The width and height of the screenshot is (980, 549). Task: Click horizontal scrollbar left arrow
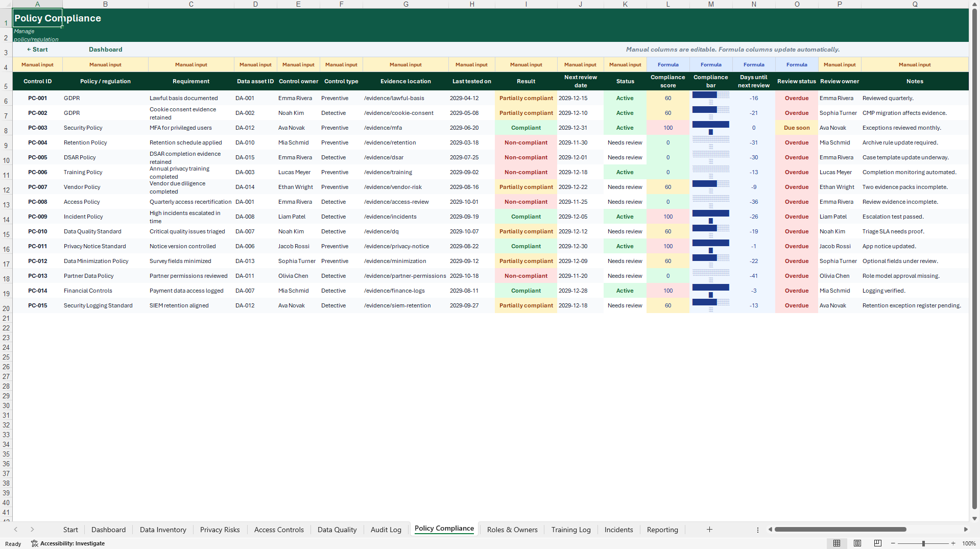click(770, 530)
